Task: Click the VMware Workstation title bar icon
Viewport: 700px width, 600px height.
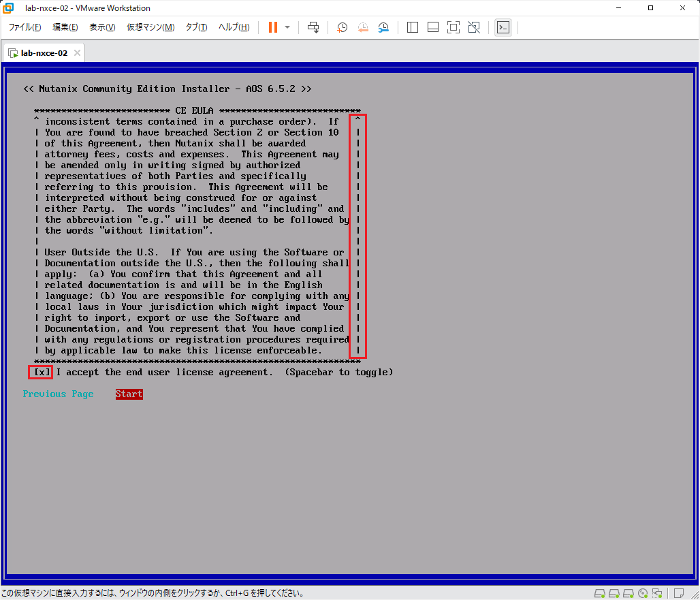Action: (8, 8)
